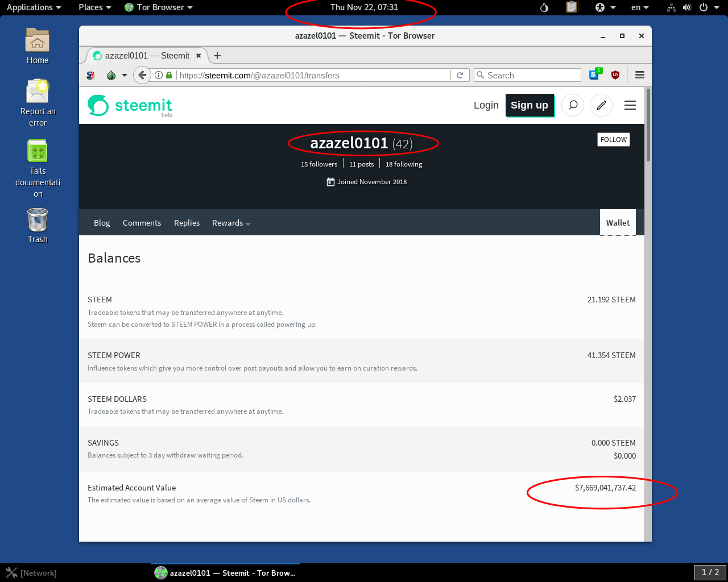Click the calendar icon beside Joined November 2018

click(330, 182)
